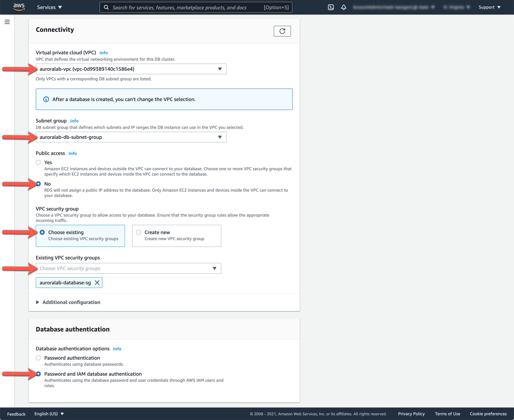Open the notifications bell
The height and width of the screenshot is (420, 514).
pyautogui.click(x=344, y=7)
